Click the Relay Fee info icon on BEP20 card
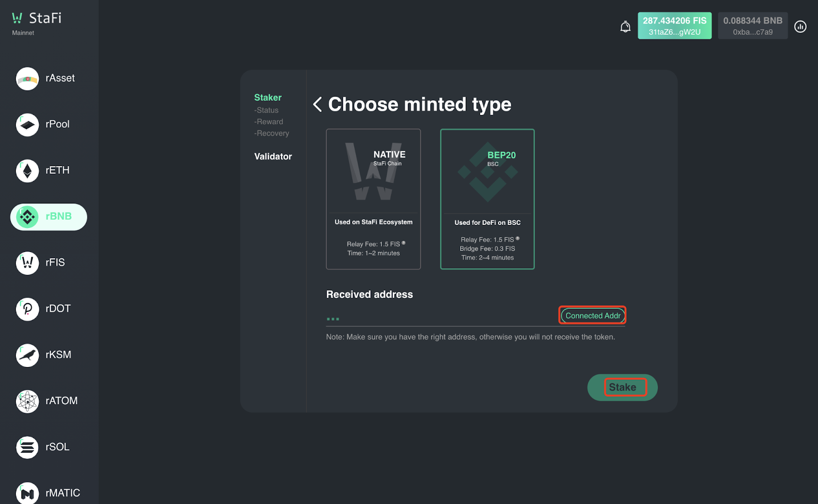Viewport: 818px width, 504px height. point(517,238)
